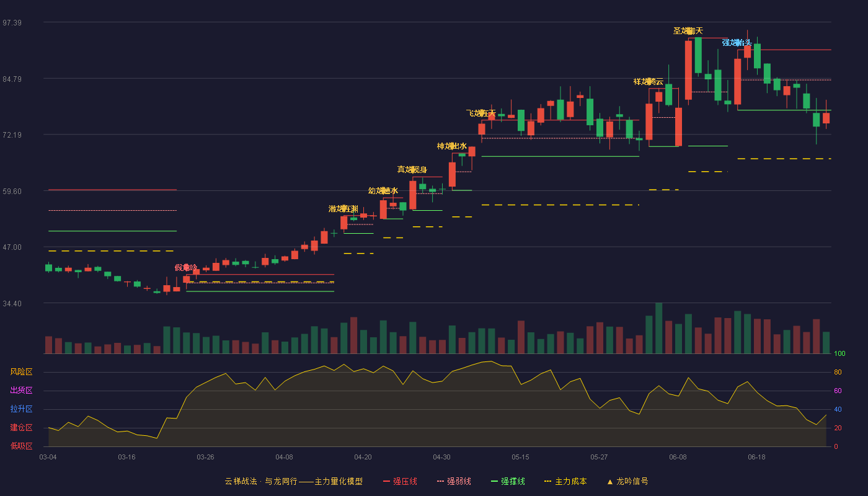This screenshot has width=868, height=496.
Task: Click the 主力成本 legend entry
Action: tap(565, 481)
